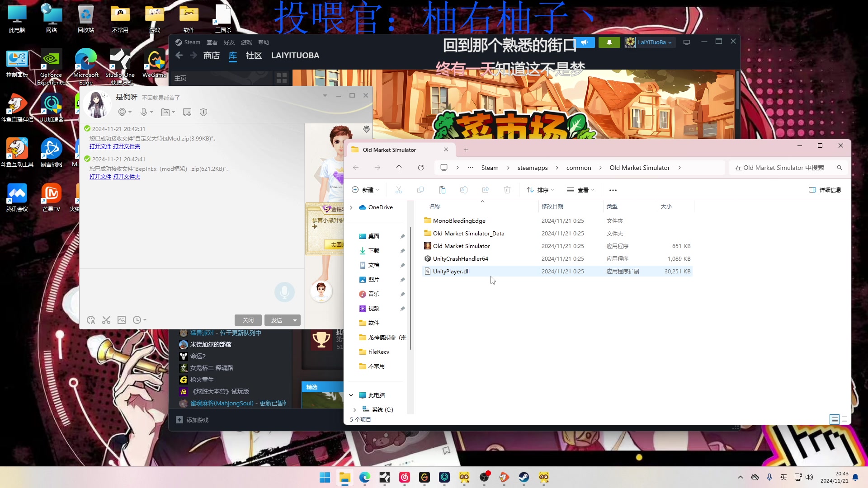Image resolution: width=868 pixels, height=488 pixels.
Task: Open the Steam icon in taskbar
Action: pyautogui.click(x=524, y=477)
